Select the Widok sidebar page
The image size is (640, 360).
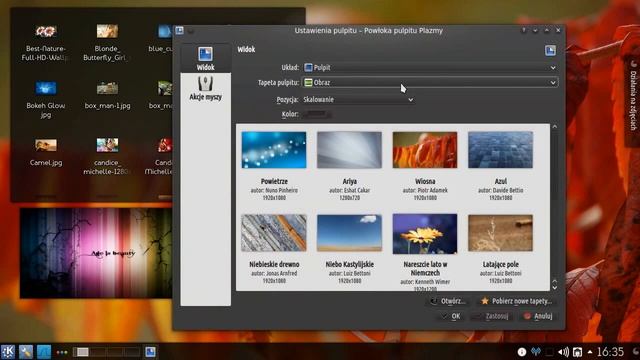click(x=205, y=58)
